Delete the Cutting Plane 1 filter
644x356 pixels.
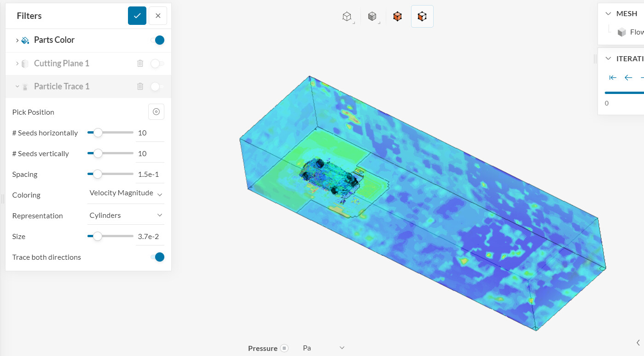point(140,63)
